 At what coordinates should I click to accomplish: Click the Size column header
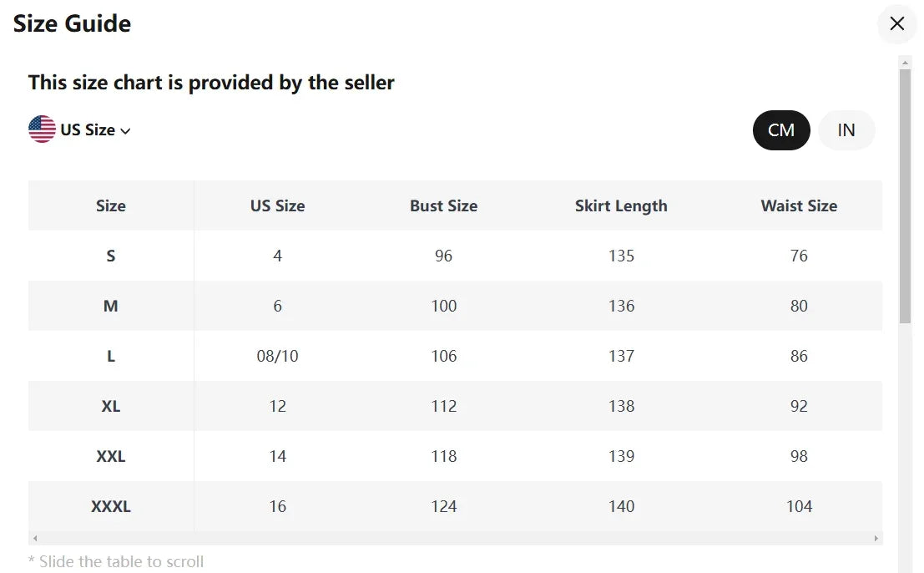pyautogui.click(x=110, y=205)
